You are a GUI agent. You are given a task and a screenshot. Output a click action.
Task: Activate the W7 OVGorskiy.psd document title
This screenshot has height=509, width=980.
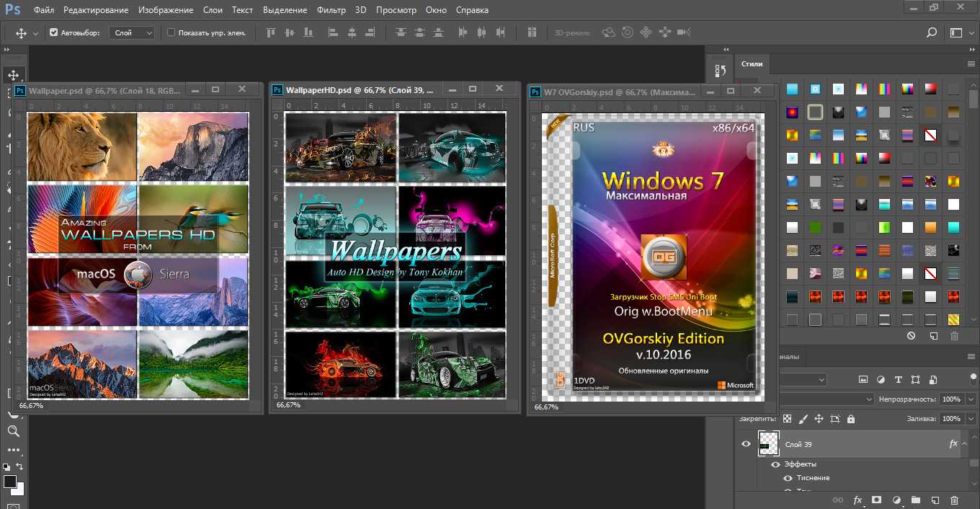pos(620,92)
